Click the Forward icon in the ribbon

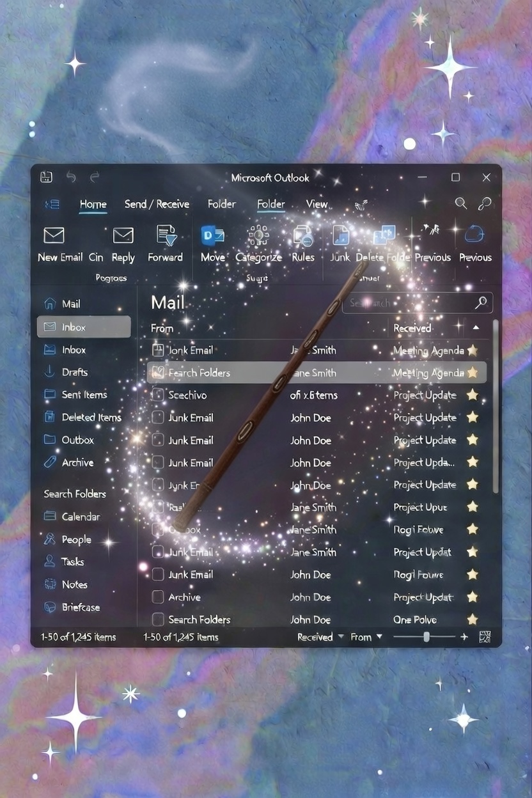pyautogui.click(x=166, y=235)
